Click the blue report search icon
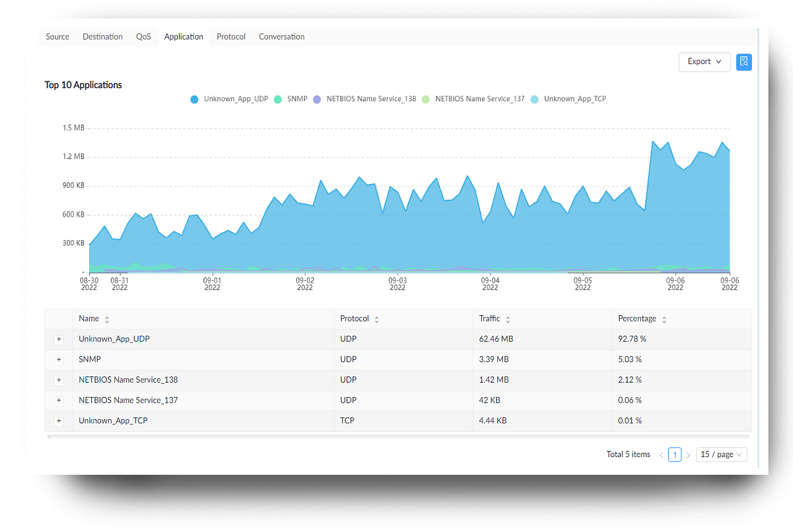 point(744,62)
